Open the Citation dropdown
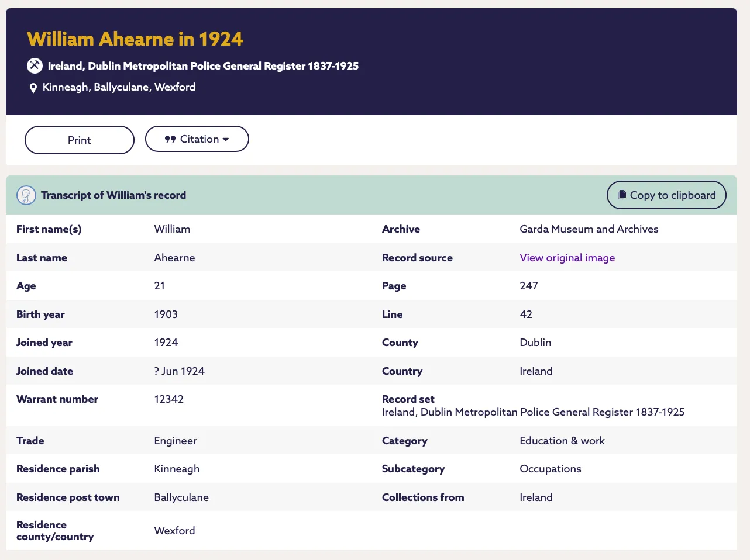The width and height of the screenshot is (750, 560). click(197, 139)
